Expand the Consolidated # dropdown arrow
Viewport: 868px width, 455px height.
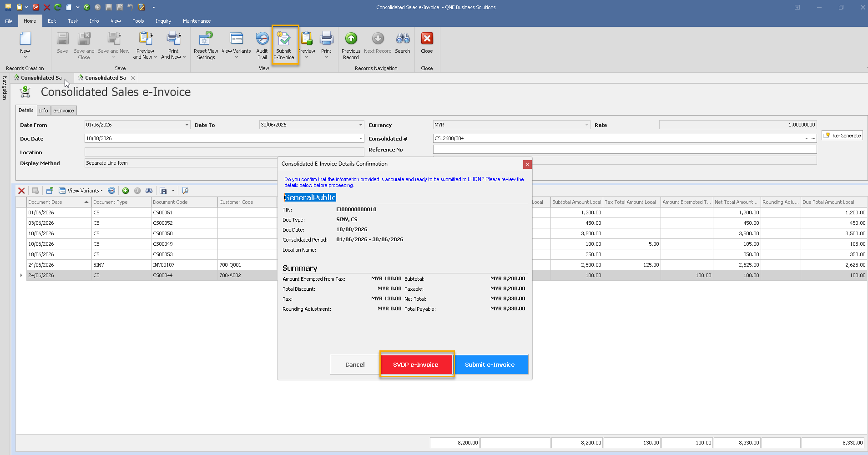point(806,138)
